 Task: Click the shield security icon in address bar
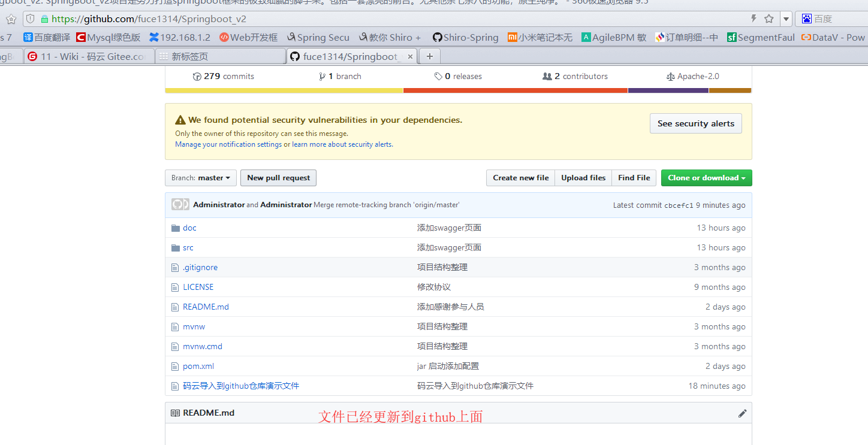coord(31,19)
